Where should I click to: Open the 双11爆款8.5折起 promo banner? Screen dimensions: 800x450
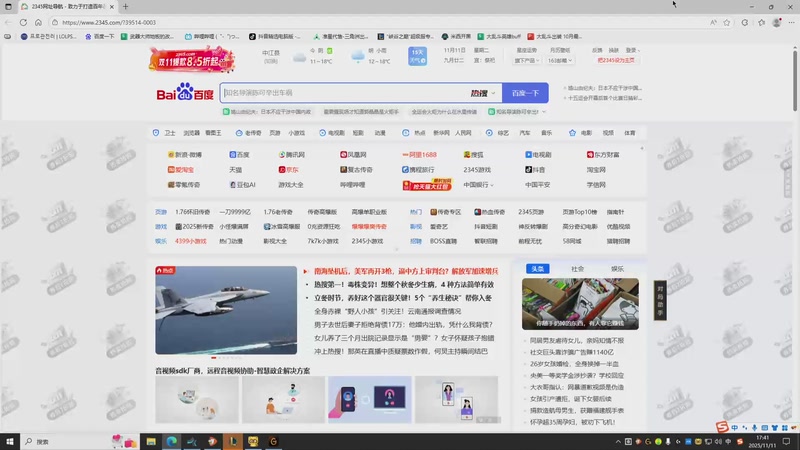192,60
